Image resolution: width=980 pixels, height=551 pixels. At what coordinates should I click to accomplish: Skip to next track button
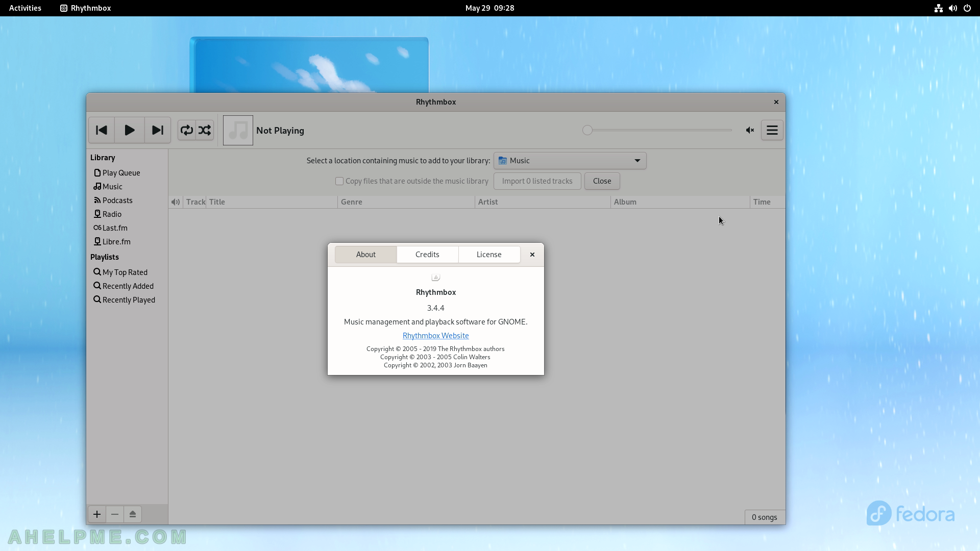(158, 130)
